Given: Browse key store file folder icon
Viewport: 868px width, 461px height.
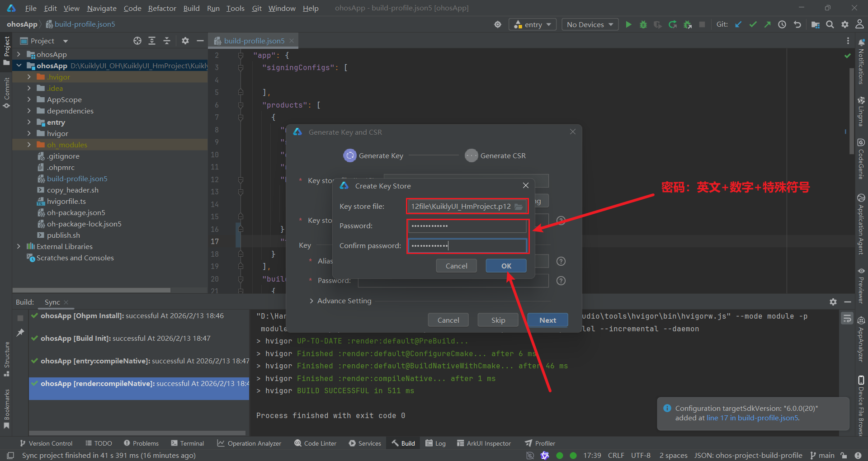Looking at the screenshot, I should 519,207.
